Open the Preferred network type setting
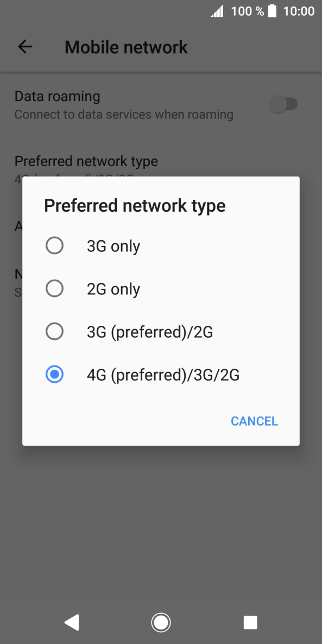 pos(86,161)
